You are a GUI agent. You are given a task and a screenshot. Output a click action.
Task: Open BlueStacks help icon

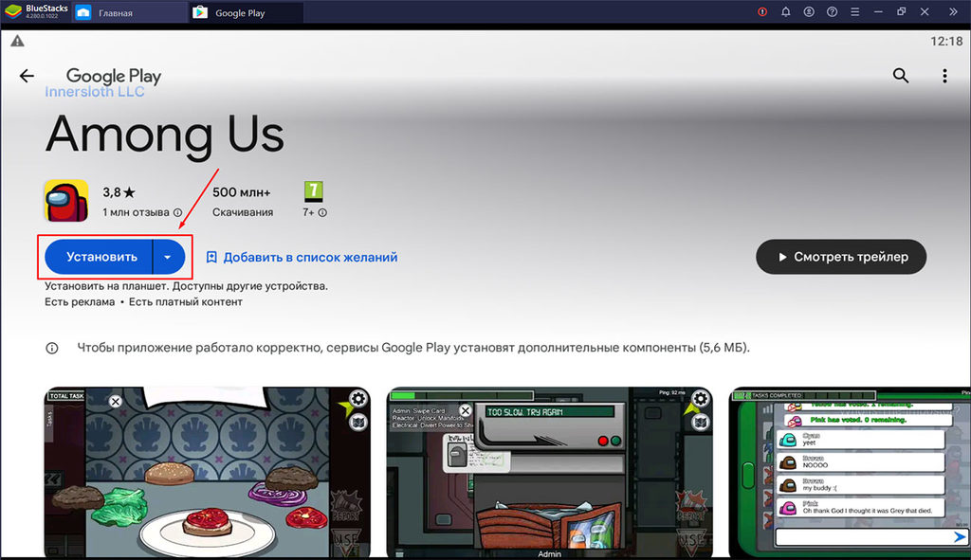(832, 11)
